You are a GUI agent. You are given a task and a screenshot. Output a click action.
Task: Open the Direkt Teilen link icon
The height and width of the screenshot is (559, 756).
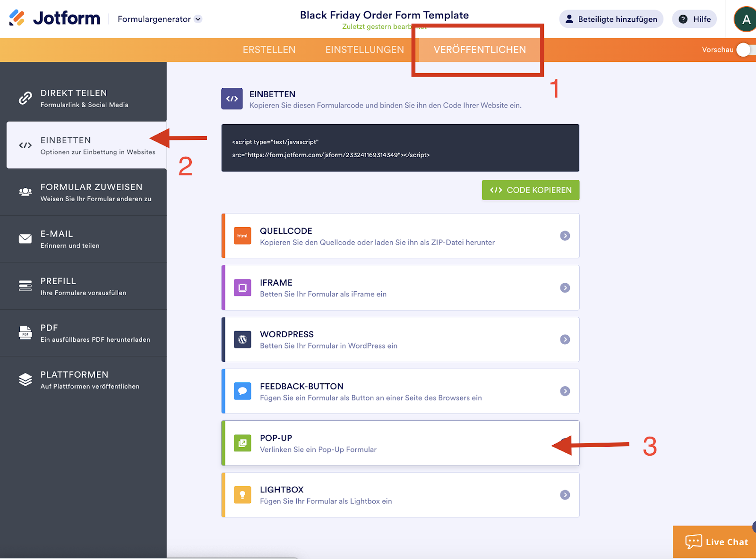pos(25,98)
